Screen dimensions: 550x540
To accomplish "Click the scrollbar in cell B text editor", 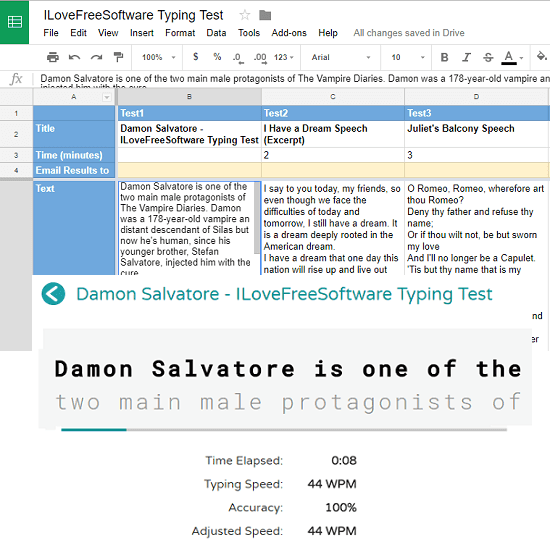I will pyautogui.click(x=257, y=218).
